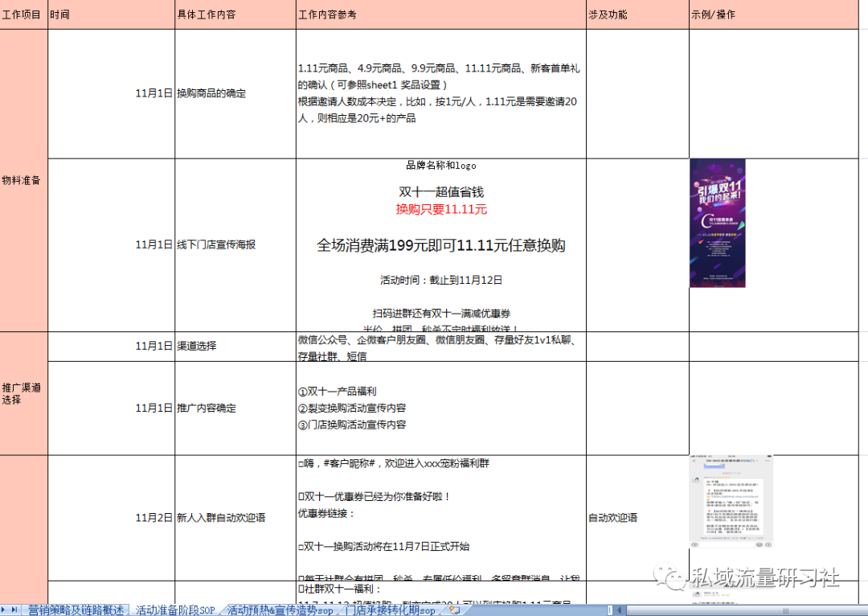Screen dimensions: 868x616
Task: Click the 自动欢迎语 function cell
Action: pyautogui.click(x=637, y=518)
